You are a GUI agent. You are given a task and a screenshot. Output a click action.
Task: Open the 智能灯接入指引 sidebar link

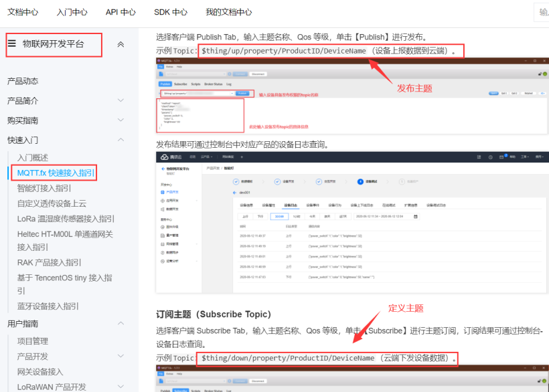tap(44, 189)
